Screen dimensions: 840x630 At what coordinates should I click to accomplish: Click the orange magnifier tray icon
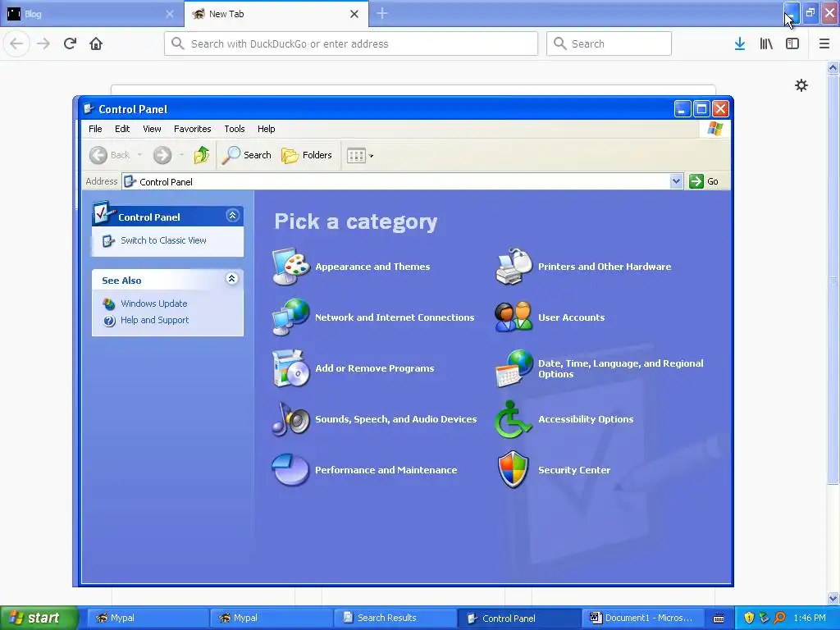pos(779,618)
